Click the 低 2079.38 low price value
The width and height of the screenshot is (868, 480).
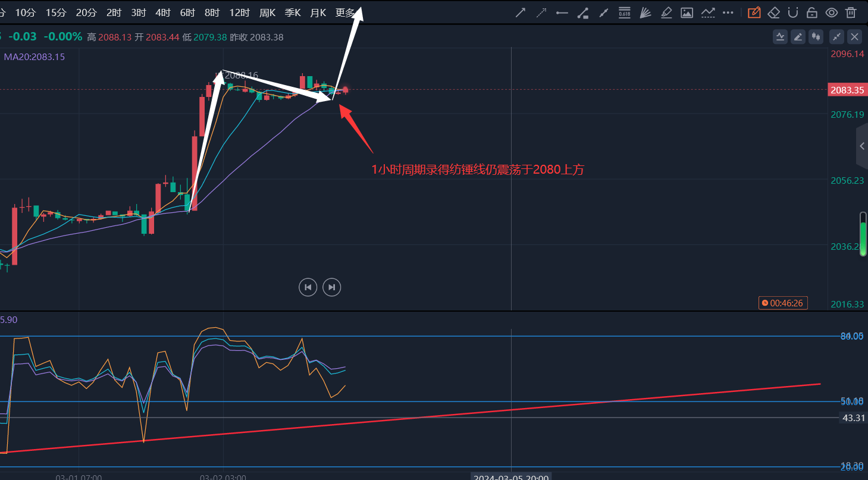tap(205, 37)
